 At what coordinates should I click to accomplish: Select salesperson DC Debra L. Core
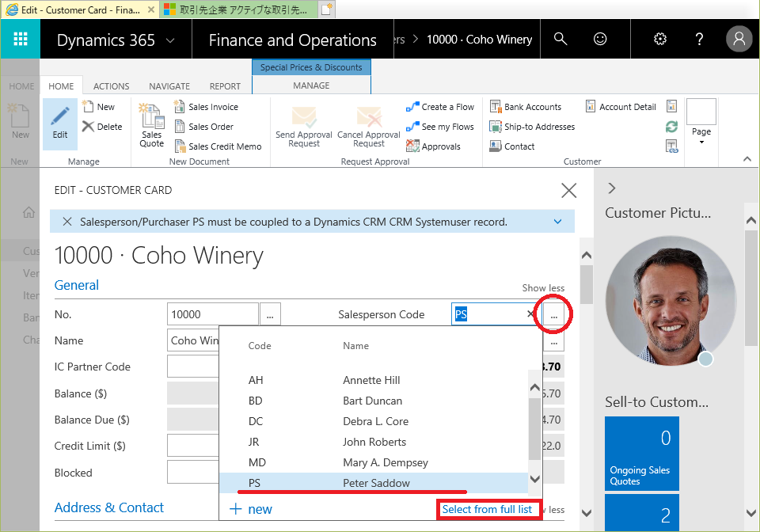tap(373, 421)
